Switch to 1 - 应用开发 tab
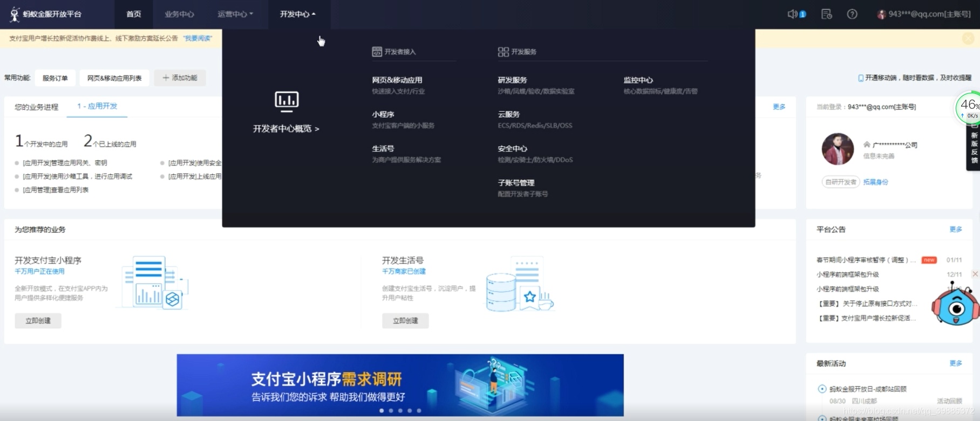Image resolution: width=980 pixels, height=421 pixels. (97, 106)
